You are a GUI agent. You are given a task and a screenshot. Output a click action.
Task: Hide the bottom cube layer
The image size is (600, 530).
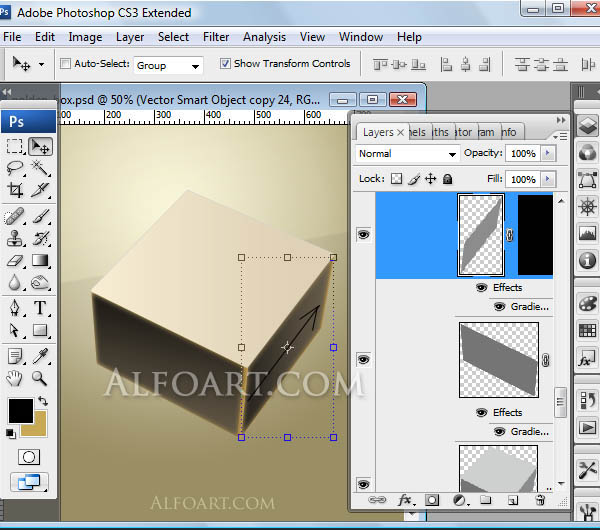coord(364,484)
